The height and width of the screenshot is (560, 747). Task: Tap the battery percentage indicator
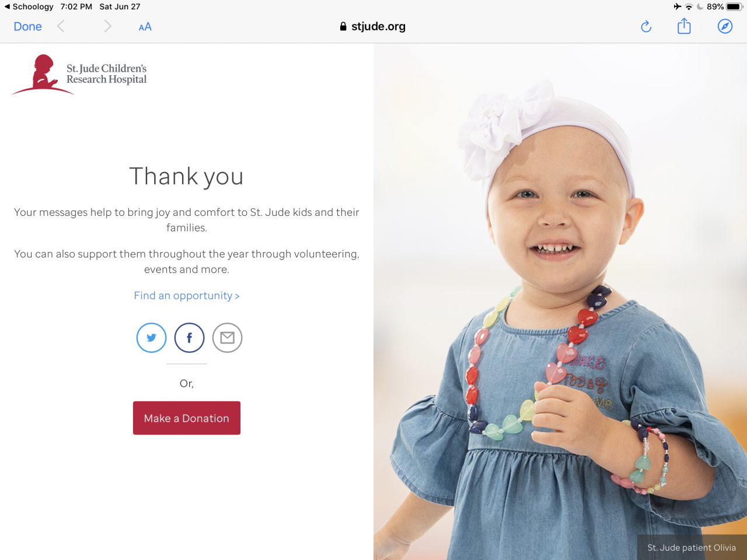coord(715,6)
